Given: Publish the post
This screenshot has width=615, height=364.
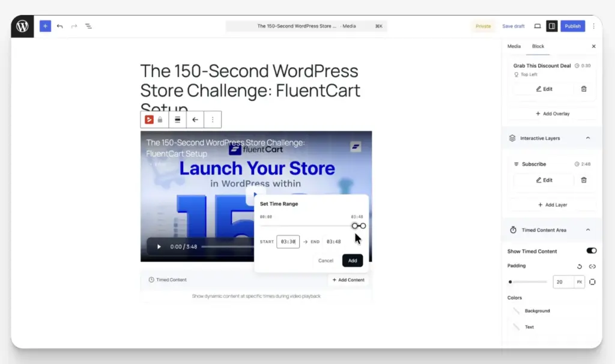Looking at the screenshot, I should [x=572, y=26].
